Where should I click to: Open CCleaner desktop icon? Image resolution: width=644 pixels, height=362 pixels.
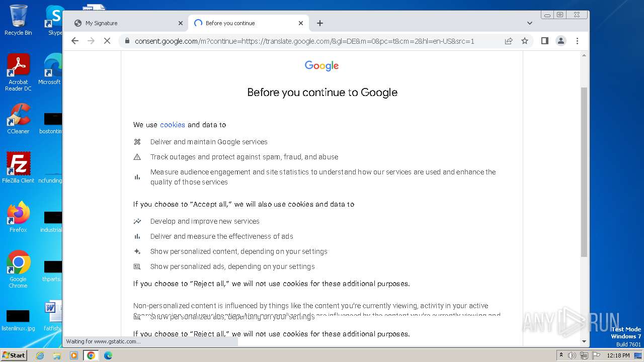point(18,119)
